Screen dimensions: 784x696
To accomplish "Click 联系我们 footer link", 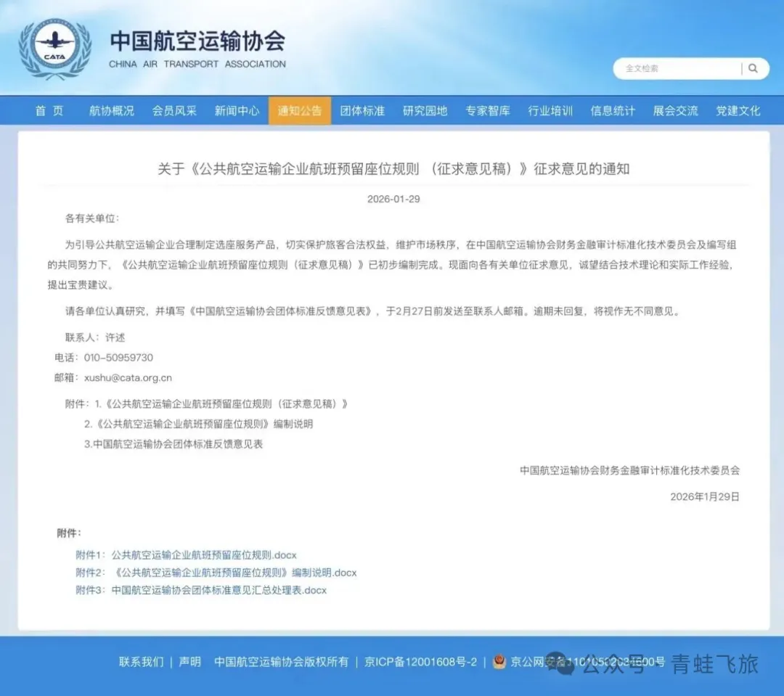I will [142, 661].
